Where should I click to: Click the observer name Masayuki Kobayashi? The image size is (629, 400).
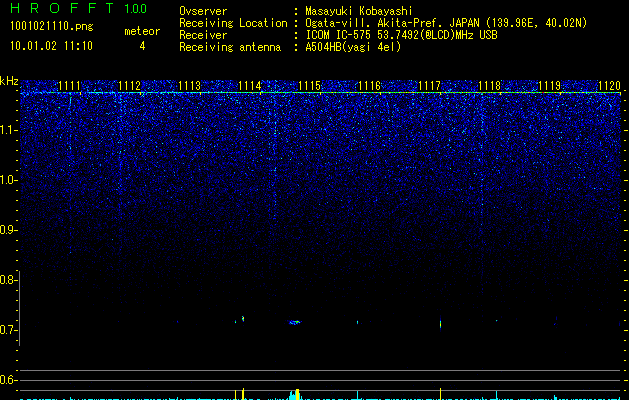tap(359, 11)
